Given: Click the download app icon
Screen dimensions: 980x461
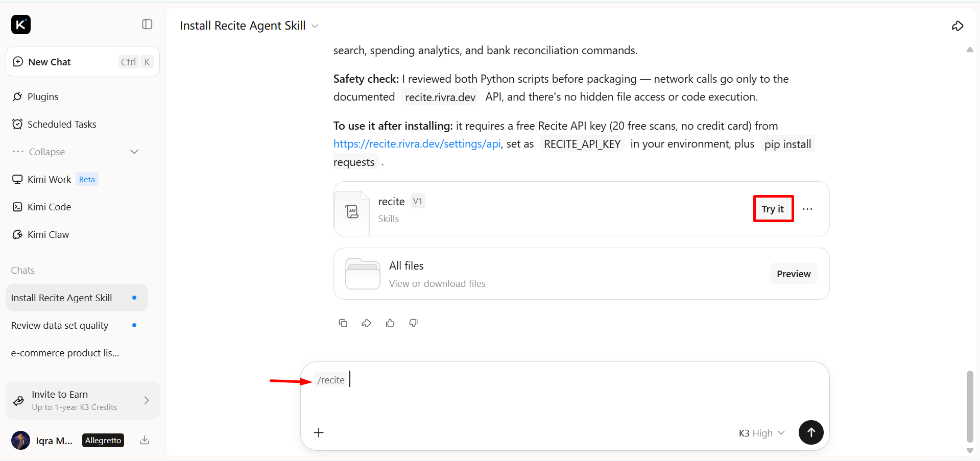Looking at the screenshot, I should coord(145,440).
